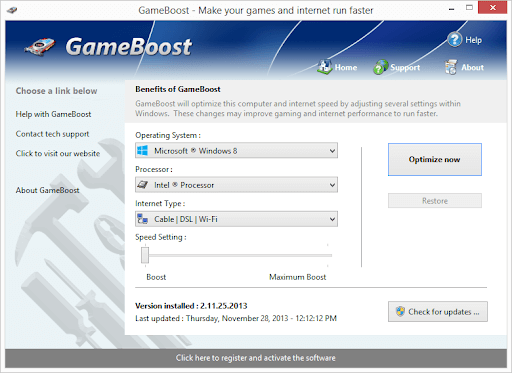Click the Choose a link below heading
The width and height of the screenshot is (512, 373).
point(56,91)
